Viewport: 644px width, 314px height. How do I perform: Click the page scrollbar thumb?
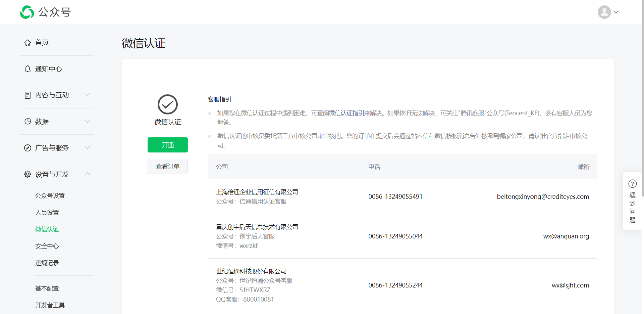[642, 98]
